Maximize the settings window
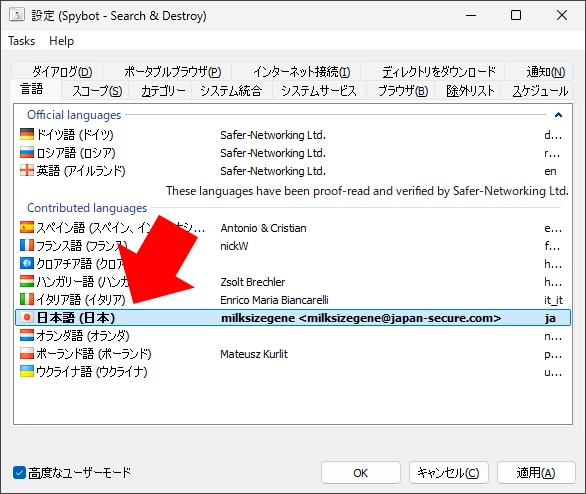The width and height of the screenshot is (586, 494). pyautogui.click(x=516, y=15)
